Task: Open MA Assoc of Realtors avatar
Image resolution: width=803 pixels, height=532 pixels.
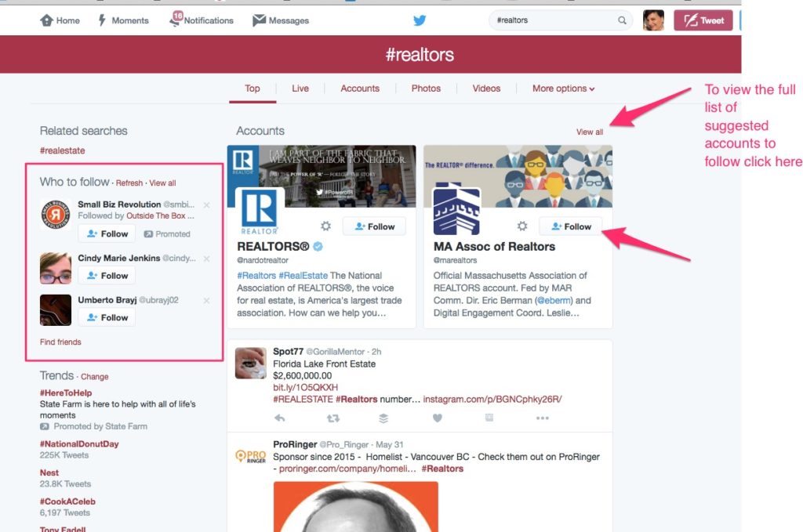Action: 457,211
